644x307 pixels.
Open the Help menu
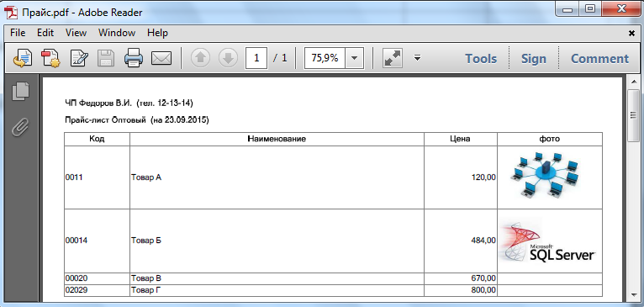(157, 33)
